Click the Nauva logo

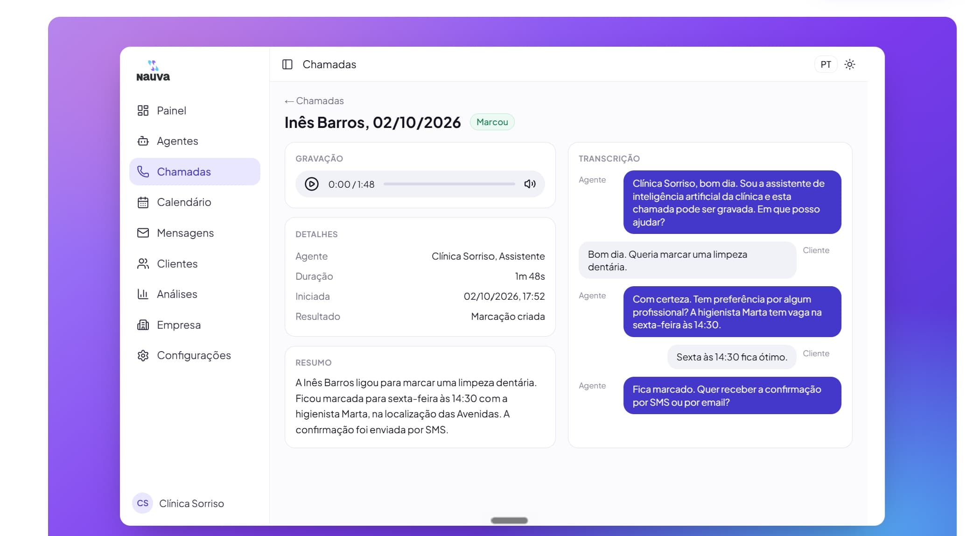pos(153,71)
